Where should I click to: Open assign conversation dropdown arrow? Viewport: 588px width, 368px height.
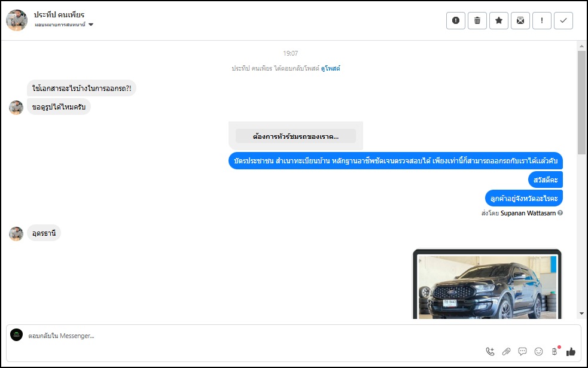pos(91,25)
